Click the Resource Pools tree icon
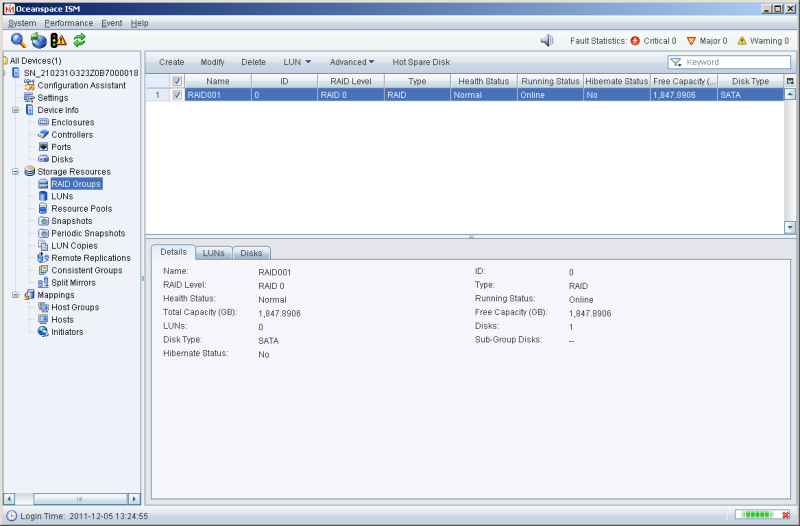This screenshot has height=526, width=800. coord(43,209)
